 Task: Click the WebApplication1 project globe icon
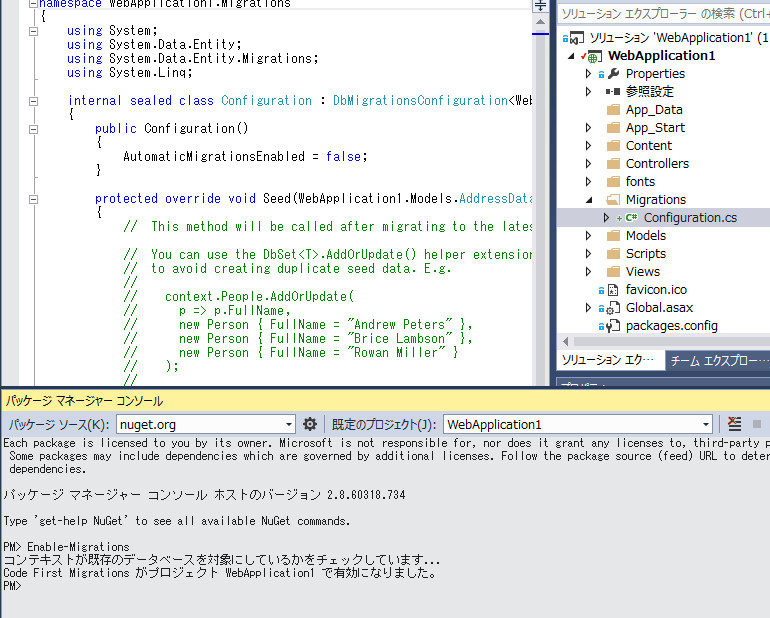click(595, 56)
